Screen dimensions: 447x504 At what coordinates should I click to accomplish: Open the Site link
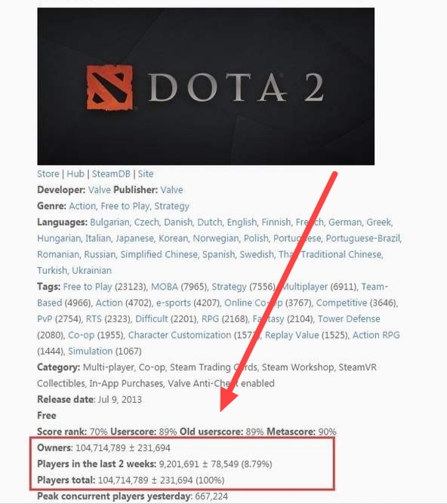146,174
